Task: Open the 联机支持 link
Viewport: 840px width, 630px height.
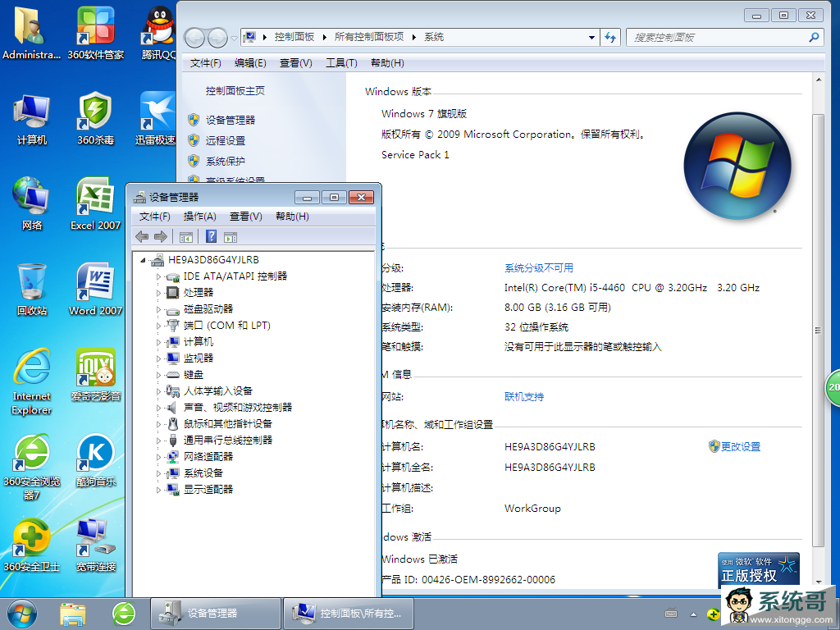Action: tap(524, 397)
